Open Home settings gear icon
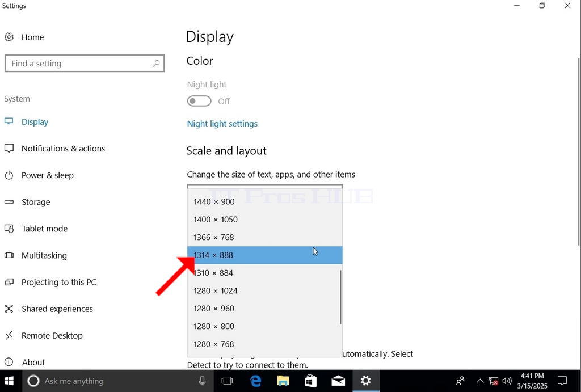This screenshot has height=392, width=581. tap(9, 37)
